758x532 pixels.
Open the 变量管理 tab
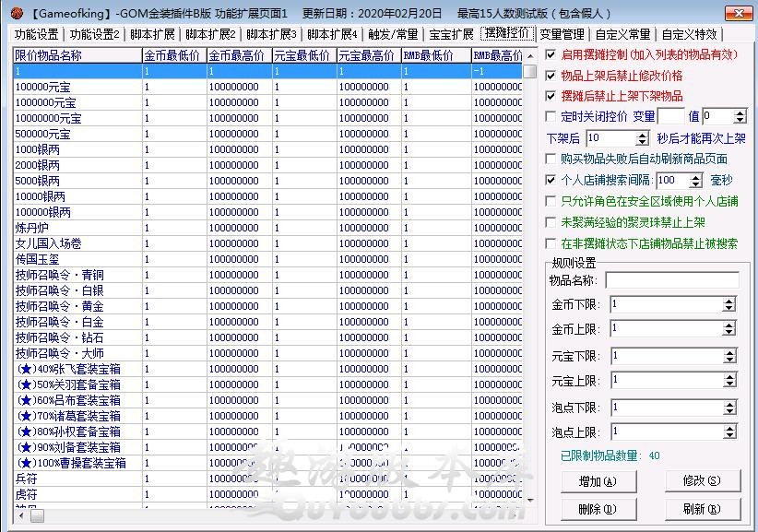coord(562,34)
